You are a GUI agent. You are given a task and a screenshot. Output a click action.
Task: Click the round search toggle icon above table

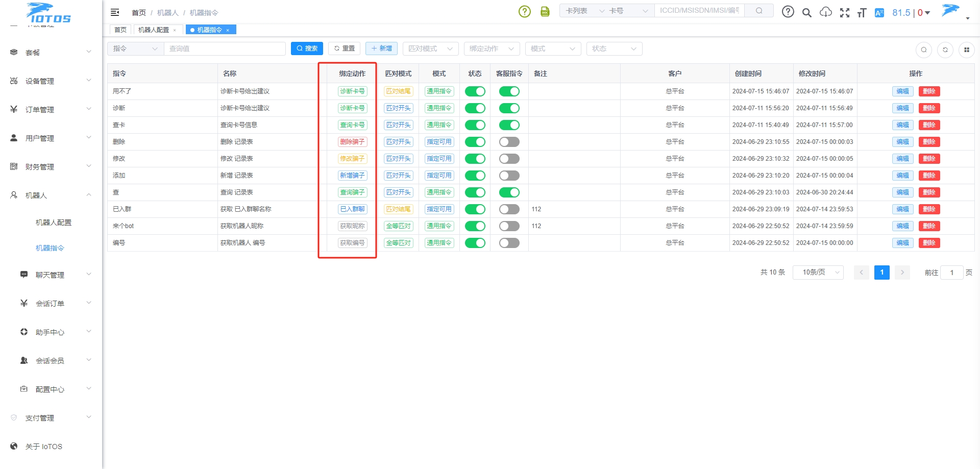pyautogui.click(x=924, y=50)
